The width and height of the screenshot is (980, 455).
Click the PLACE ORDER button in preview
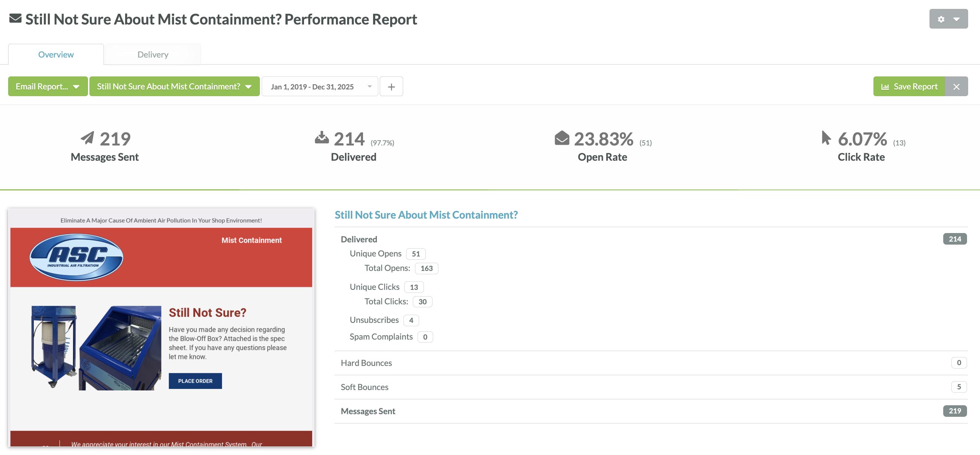[195, 381]
